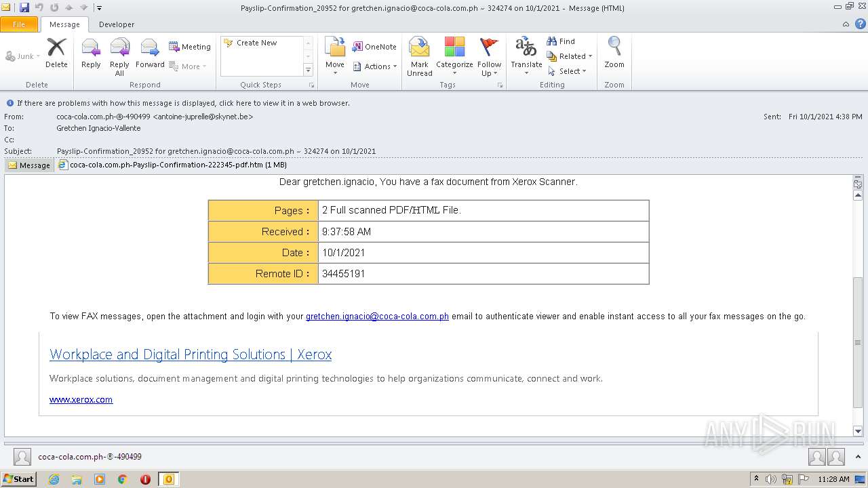Open the Customize Quick Access Toolbar dropdown
The height and width of the screenshot is (488, 868).
[99, 8]
